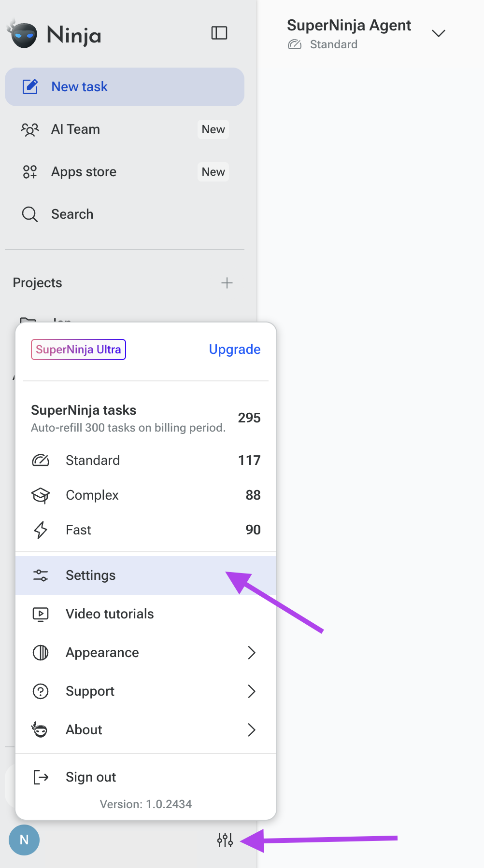Click the Video tutorials play icon
This screenshot has height=868, width=484.
click(x=41, y=614)
